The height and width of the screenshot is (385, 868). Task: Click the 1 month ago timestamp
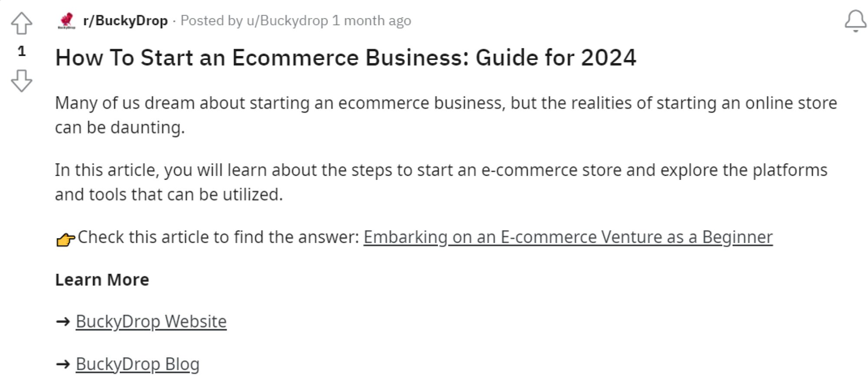[372, 20]
